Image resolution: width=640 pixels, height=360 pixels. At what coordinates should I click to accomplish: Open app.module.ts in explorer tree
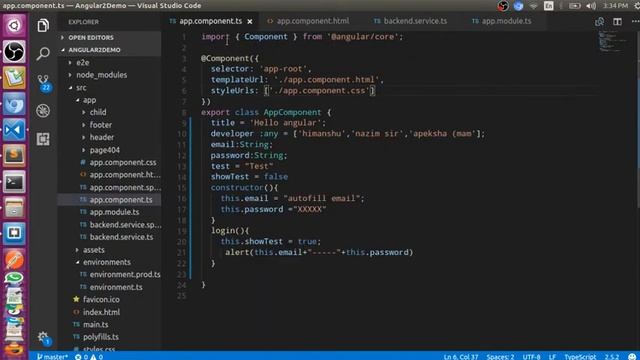tap(109, 212)
